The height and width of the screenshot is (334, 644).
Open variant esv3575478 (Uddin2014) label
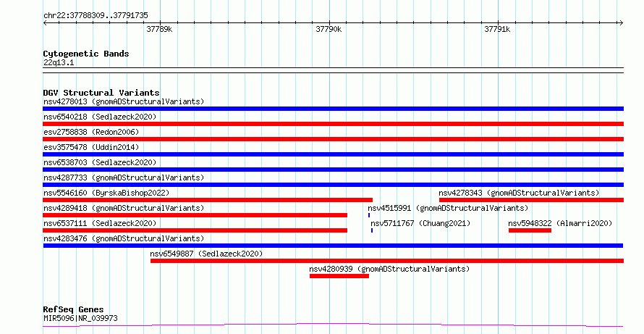tap(91, 147)
